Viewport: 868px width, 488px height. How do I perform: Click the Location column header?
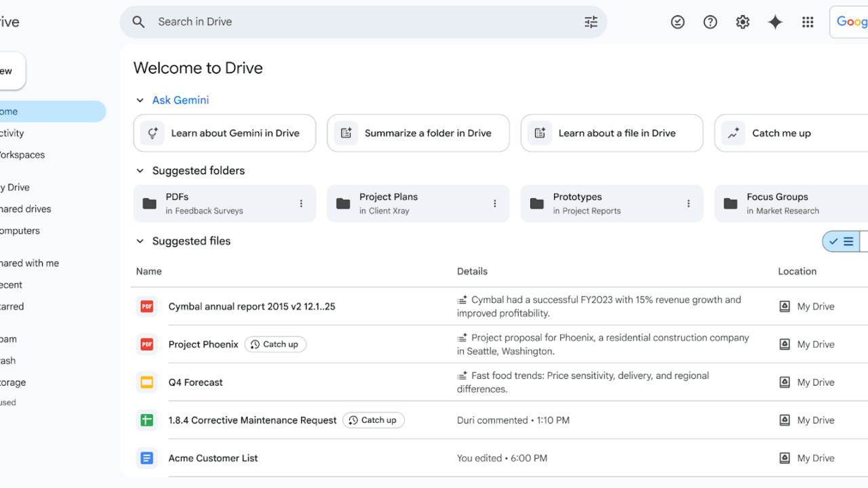coord(797,271)
